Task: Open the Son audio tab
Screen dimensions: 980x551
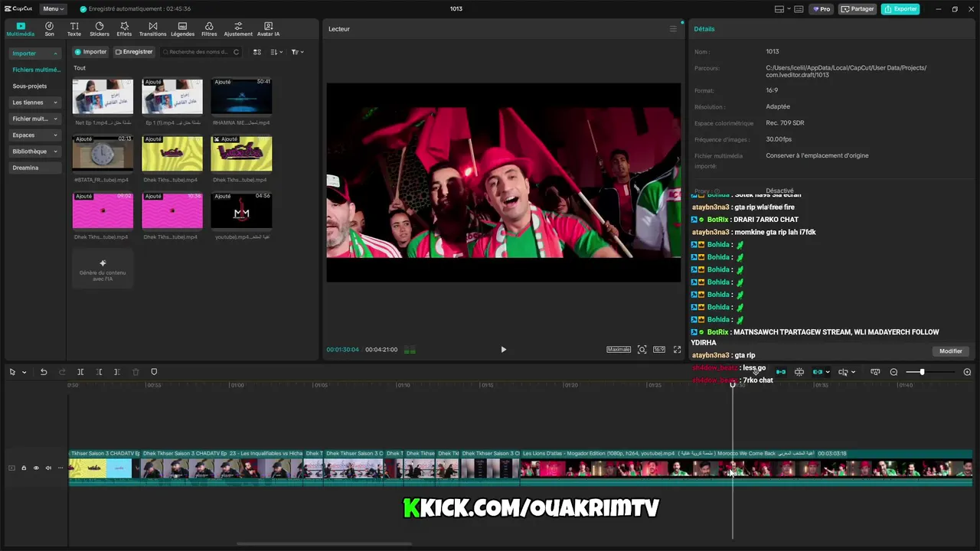Action: (x=49, y=29)
